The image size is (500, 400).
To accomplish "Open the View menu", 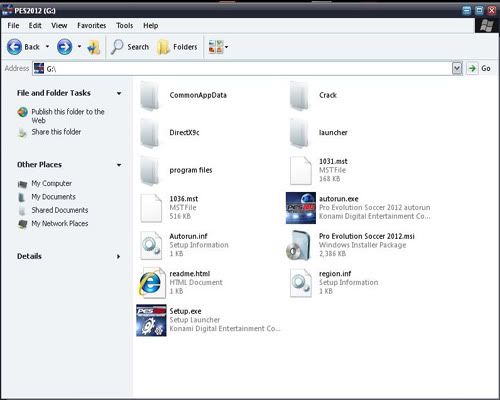I will pos(59,26).
